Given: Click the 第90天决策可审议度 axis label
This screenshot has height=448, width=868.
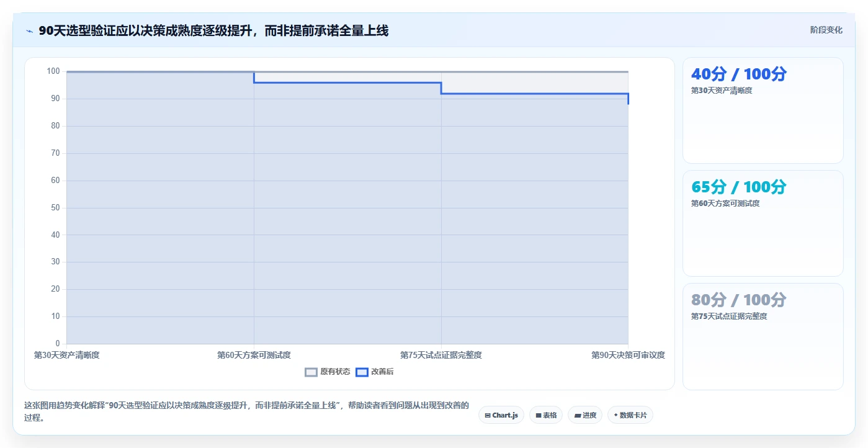Looking at the screenshot, I should point(628,355).
